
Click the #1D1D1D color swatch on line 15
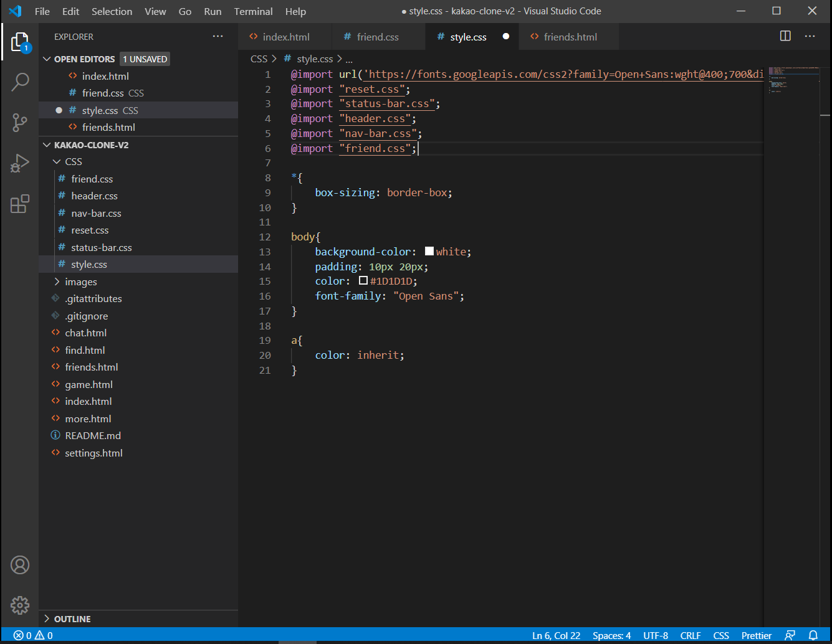click(x=363, y=280)
